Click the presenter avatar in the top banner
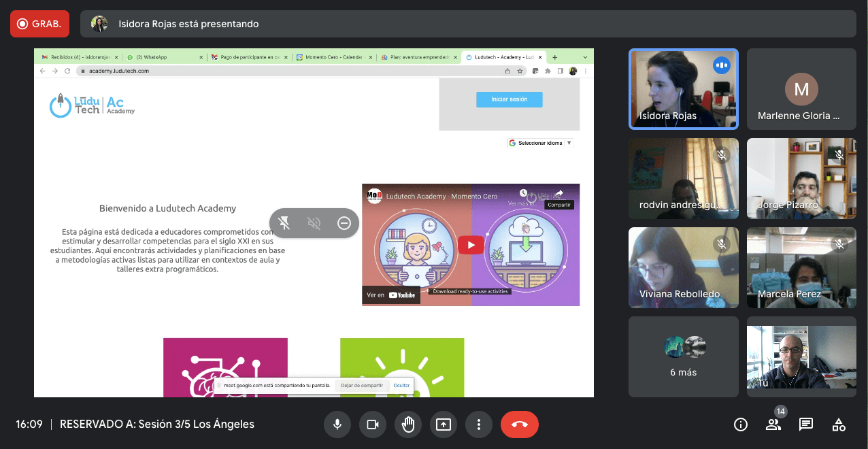The height and width of the screenshot is (449, 868). click(x=99, y=24)
